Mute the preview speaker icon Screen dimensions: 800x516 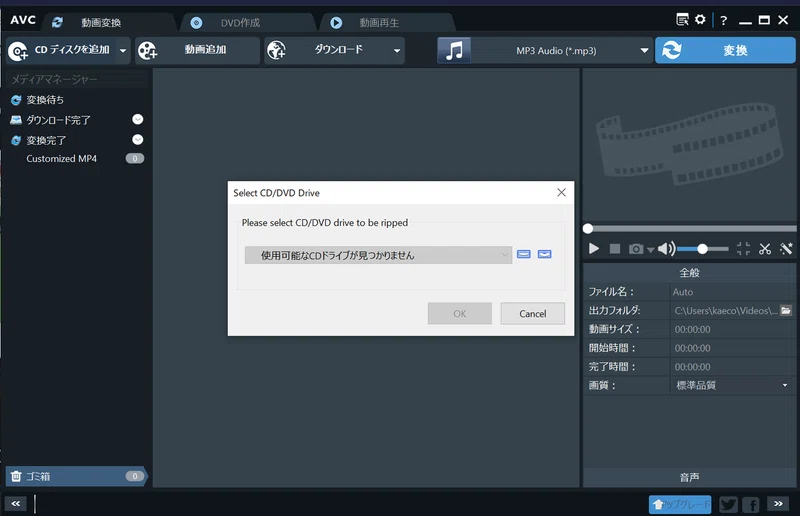tap(666, 249)
